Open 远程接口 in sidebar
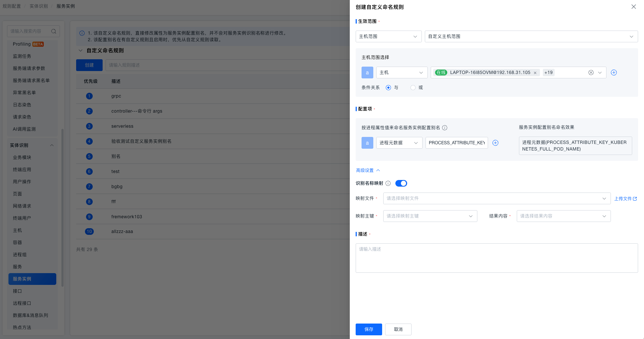Viewport: 644px width, 339px height. [x=22, y=303]
